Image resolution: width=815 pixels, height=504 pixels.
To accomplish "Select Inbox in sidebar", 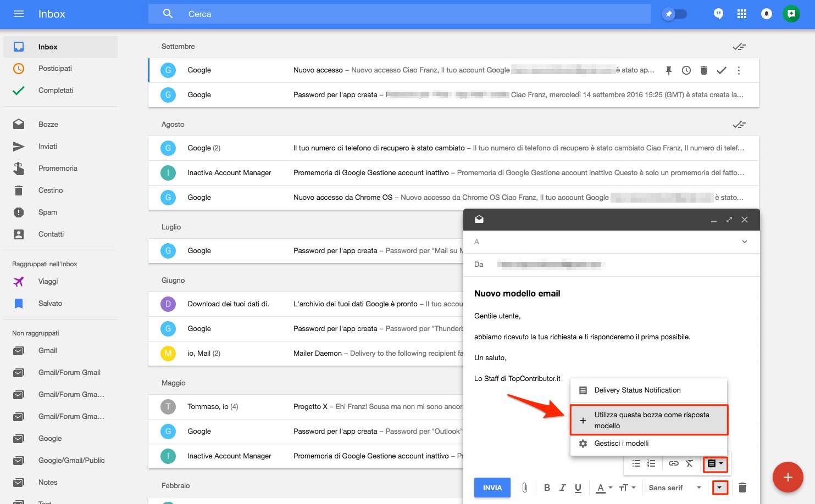I will pyautogui.click(x=60, y=47).
